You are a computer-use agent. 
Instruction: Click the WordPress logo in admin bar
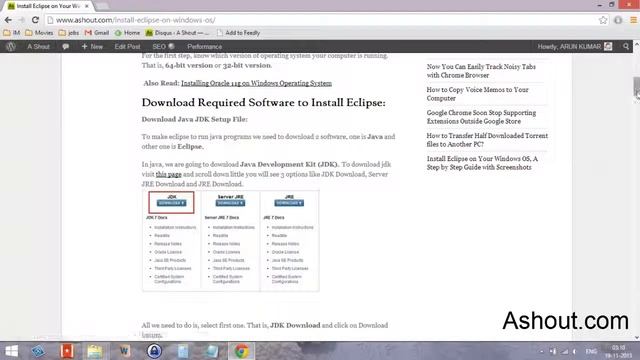pos(11,47)
